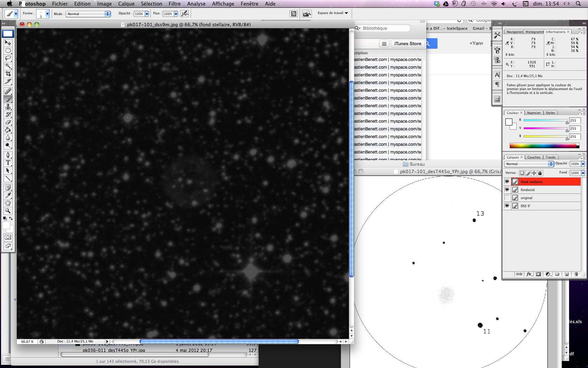Viewport: 588px width, 368px height.
Task: Open the tool preset picker arrow
Action: [x=16, y=14]
